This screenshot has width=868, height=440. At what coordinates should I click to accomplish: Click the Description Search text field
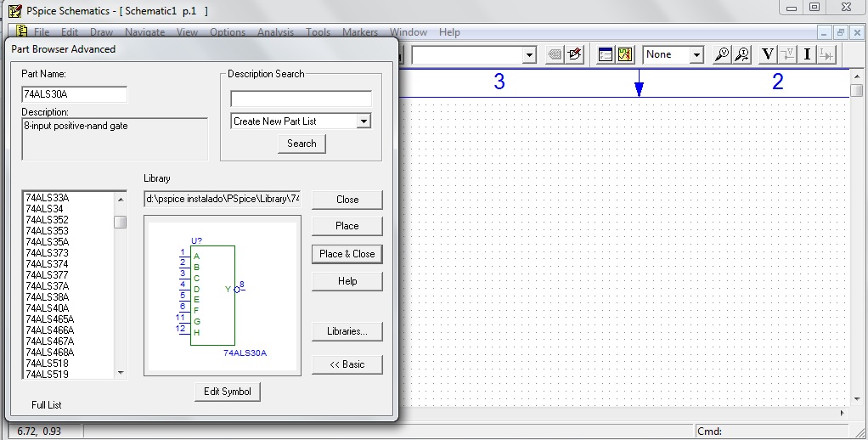coord(302,99)
